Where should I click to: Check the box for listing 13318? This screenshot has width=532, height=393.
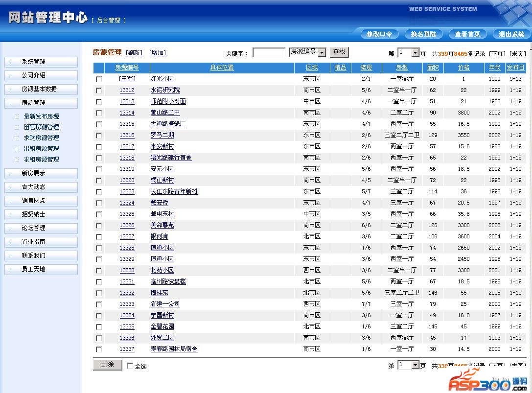99,158
